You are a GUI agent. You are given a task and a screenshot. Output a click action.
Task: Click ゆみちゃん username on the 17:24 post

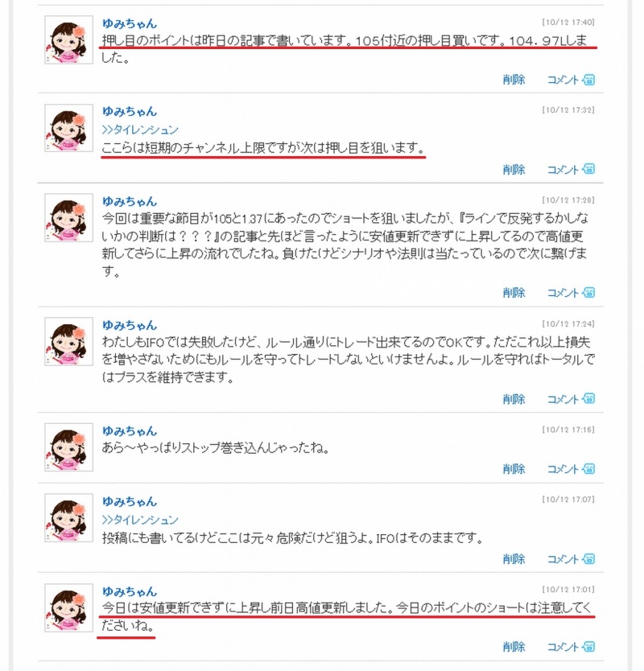click(x=130, y=325)
